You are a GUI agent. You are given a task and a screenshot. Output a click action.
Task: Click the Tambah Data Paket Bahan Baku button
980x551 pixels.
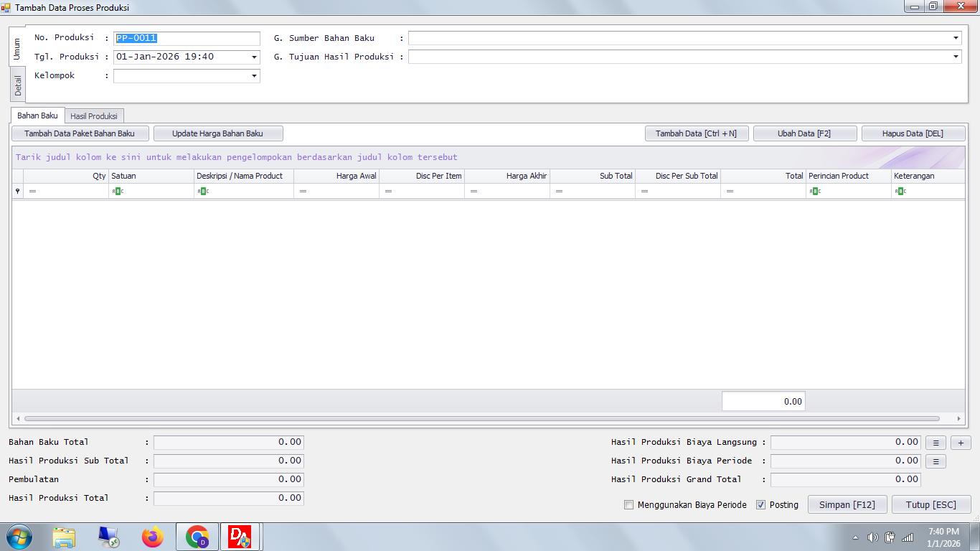point(80,133)
